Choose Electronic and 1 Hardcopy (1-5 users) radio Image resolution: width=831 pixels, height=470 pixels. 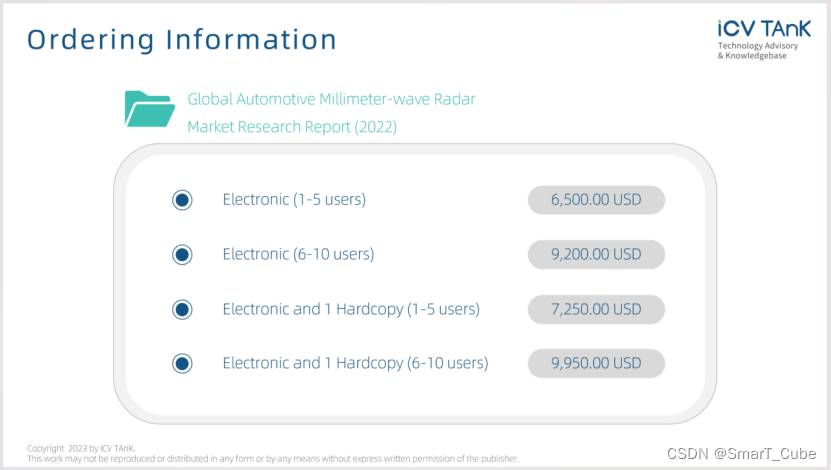click(x=182, y=309)
